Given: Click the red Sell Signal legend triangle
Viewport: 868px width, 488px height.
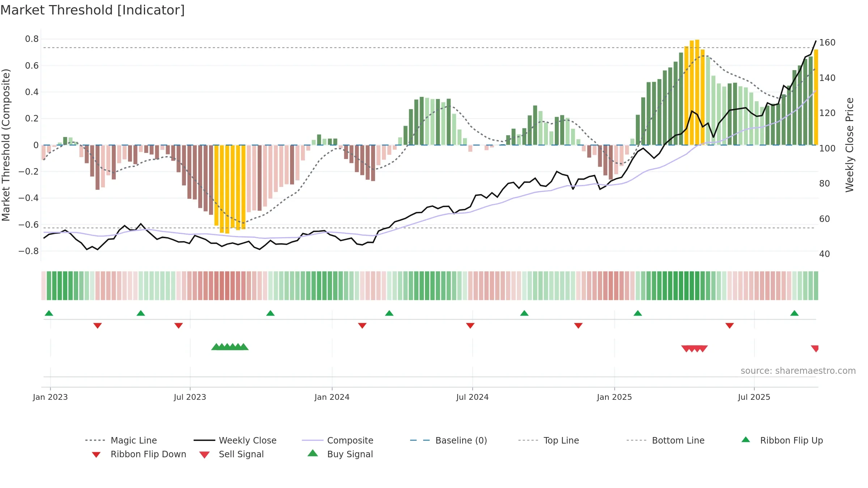Looking at the screenshot, I should [x=204, y=455].
